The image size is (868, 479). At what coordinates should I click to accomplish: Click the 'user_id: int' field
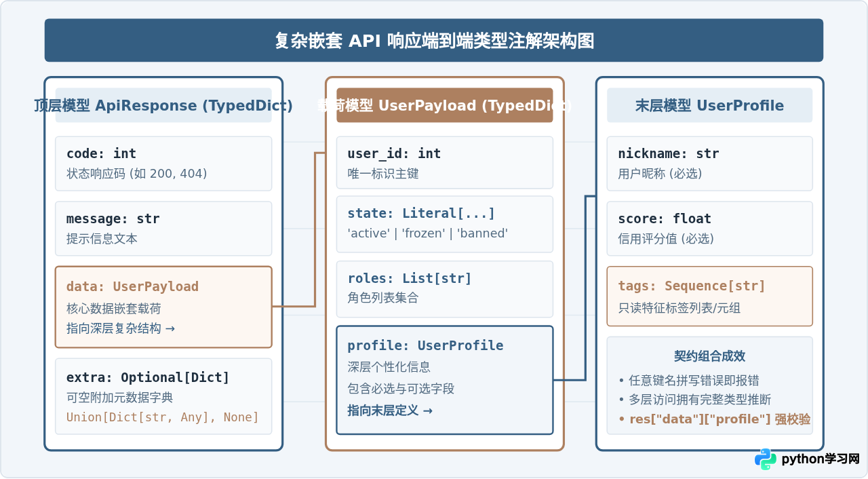pos(445,163)
